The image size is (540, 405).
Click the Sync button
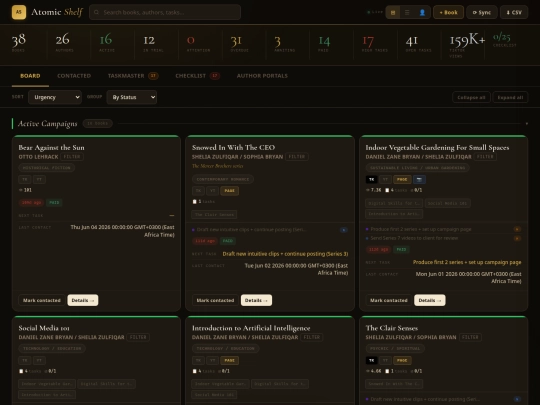pyautogui.click(x=481, y=12)
